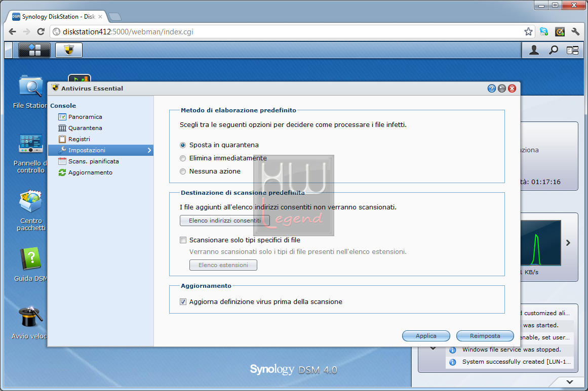The width and height of the screenshot is (588, 391).
Task: Go back in the browser
Action: [12, 32]
